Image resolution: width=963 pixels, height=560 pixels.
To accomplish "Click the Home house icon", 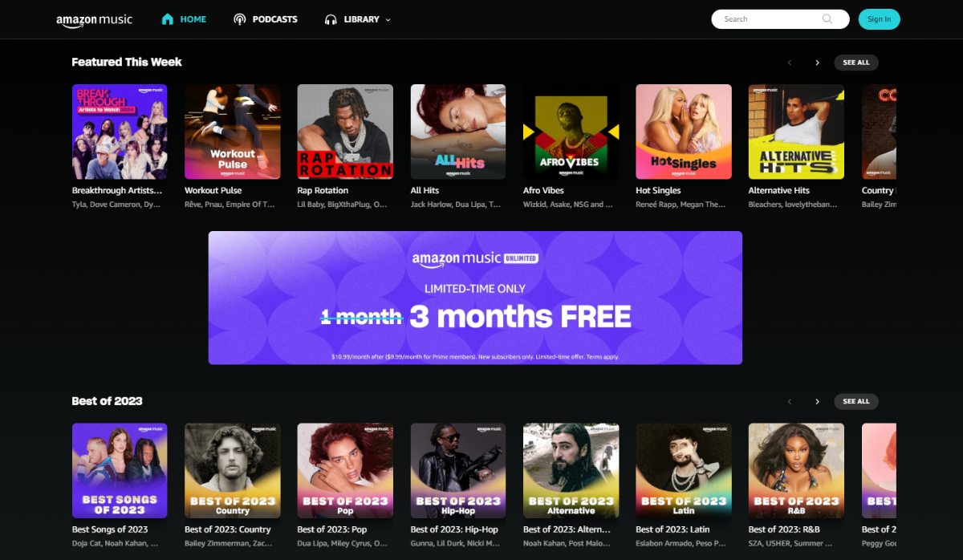I will [168, 19].
